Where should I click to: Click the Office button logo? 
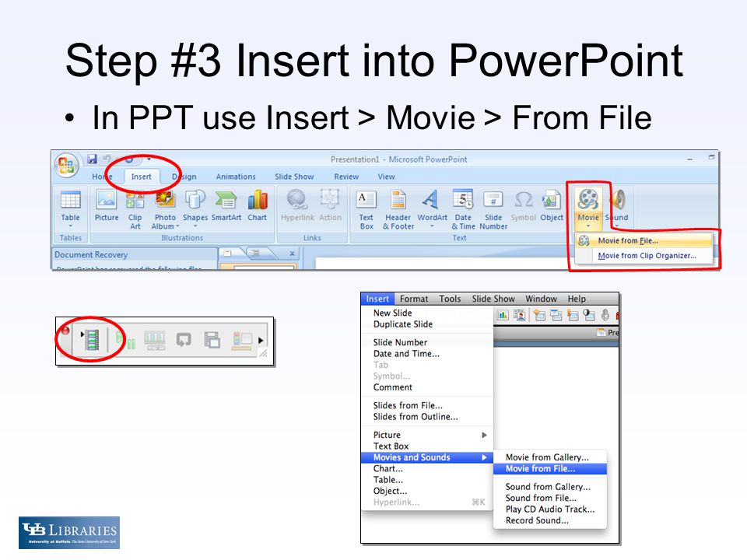[67, 165]
